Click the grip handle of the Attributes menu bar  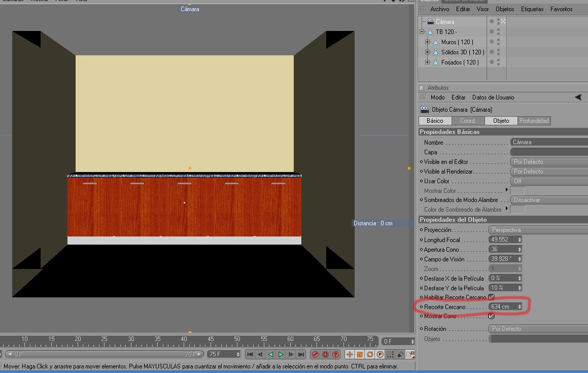tap(423, 97)
